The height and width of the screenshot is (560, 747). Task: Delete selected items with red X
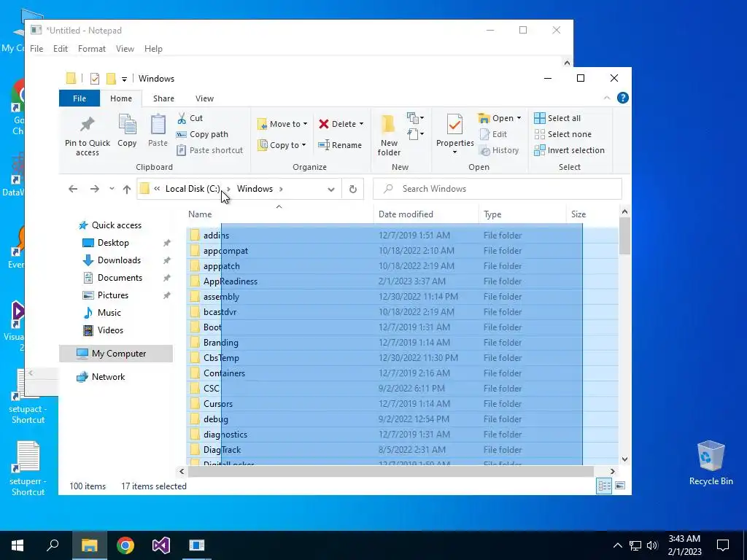[x=324, y=124]
